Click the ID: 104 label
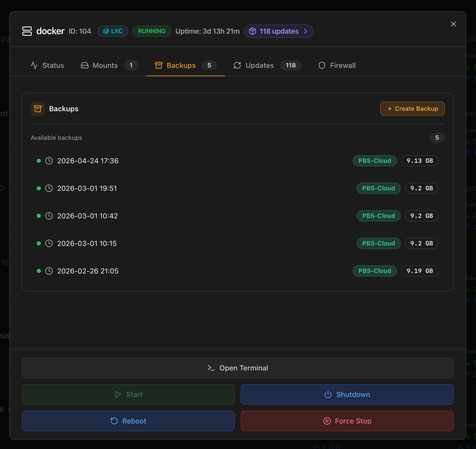This screenshot has height=449, width=476. click(80, 31)
